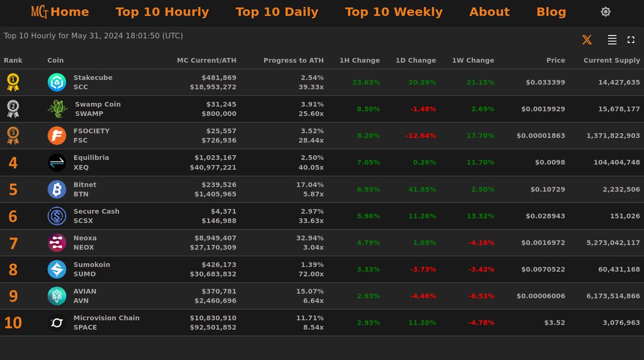Click the bronze rank 3 medal
This screenshot has height=360, width=644.
pos(13,135)
